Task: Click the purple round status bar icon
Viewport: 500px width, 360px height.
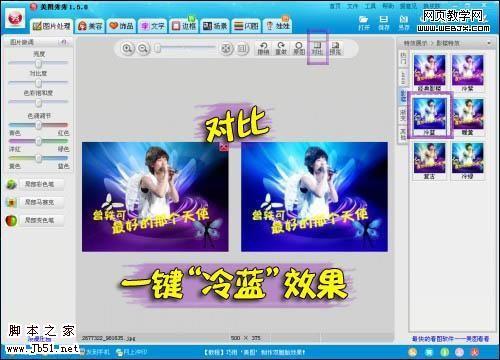Action: [460, 352]
